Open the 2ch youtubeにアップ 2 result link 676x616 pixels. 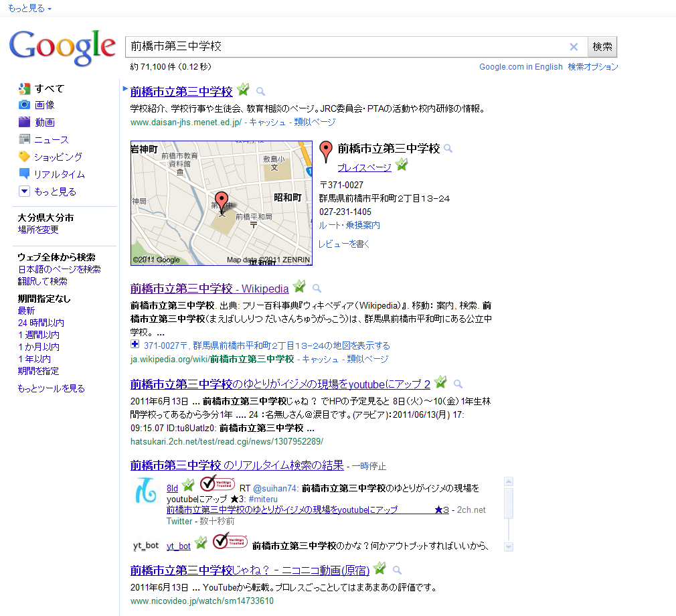coord(280,384)
